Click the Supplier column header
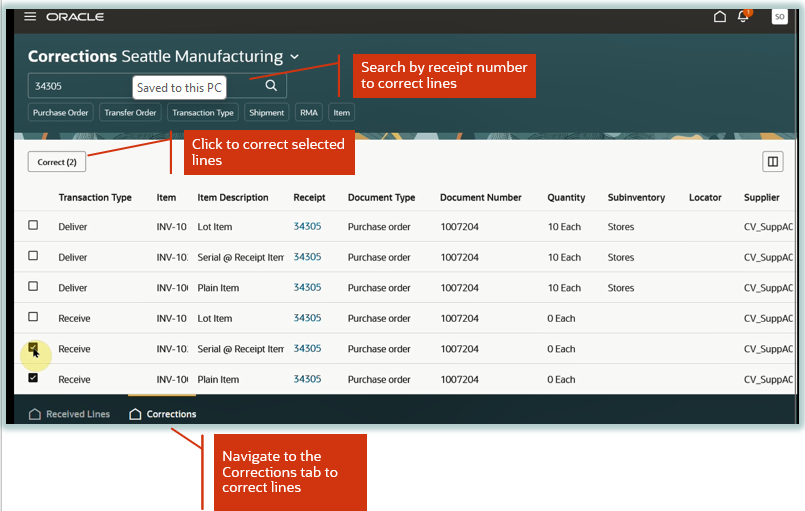This screenshot has width=805, height=511. [761, 197]
